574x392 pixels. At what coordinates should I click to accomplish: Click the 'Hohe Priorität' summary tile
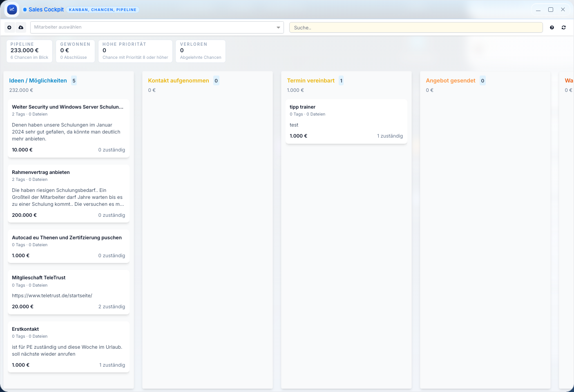(x=135, y=51)
